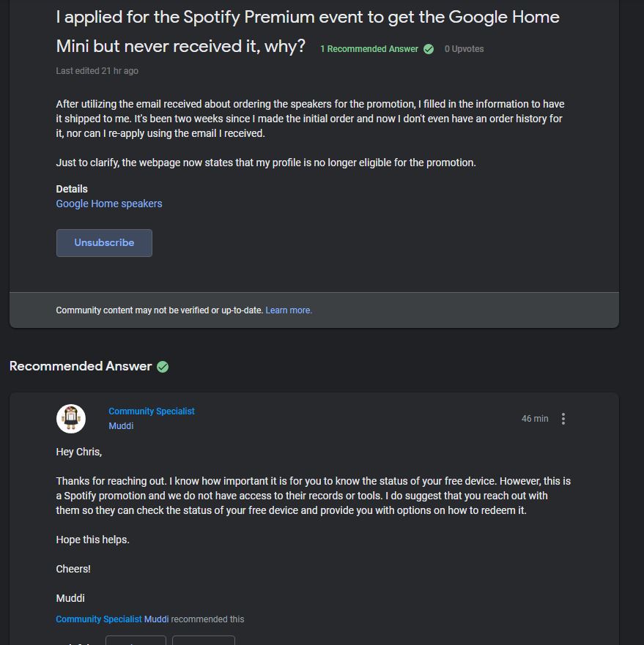Click Community Specialist label above Muddi's name
Image resolution: width=644 pixels, height=645 pixels.
tap(152, 411)
